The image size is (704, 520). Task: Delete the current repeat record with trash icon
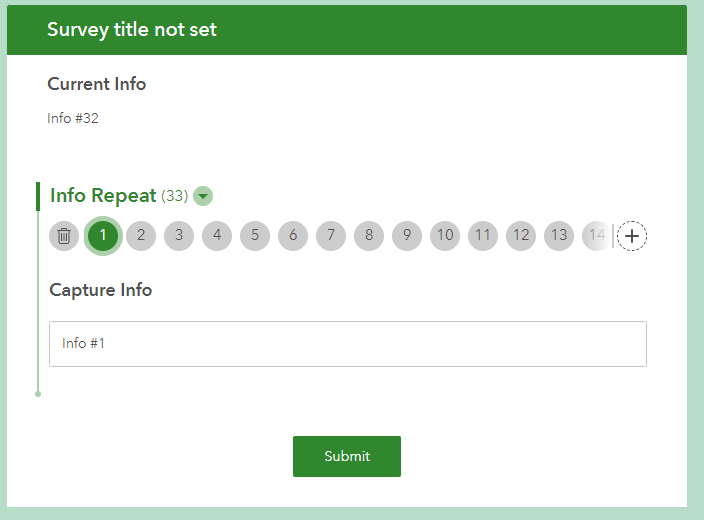click(x=64, y=236)
